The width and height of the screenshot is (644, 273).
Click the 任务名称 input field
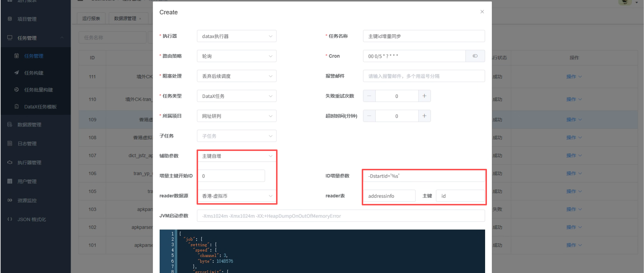coord(424,36)
